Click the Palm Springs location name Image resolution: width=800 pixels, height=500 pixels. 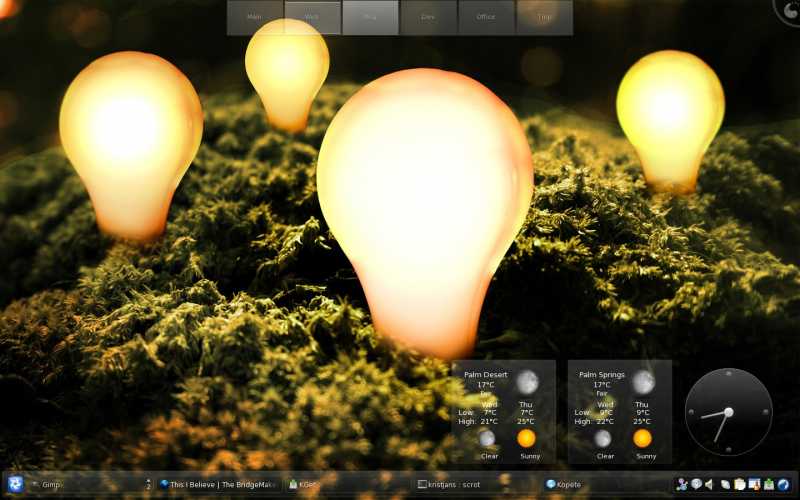click(602, 374)
